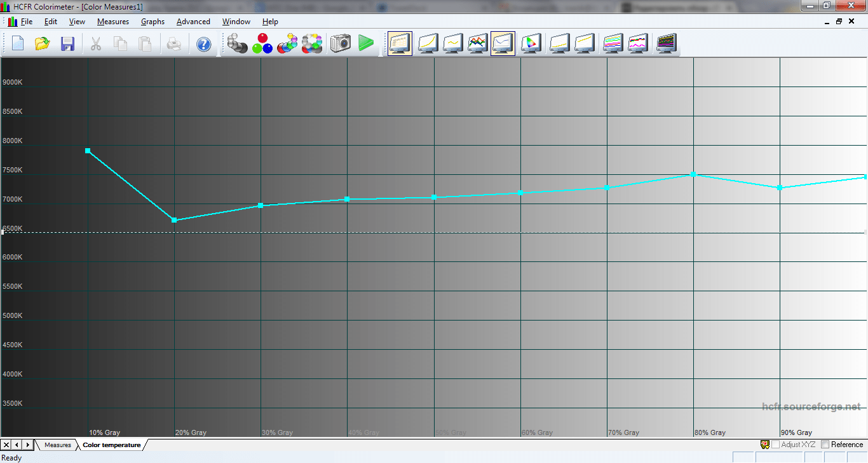Save the file with floppy disk icon
Image resolution: width=868 pixels, height=463 pixels.
point(67,44)
